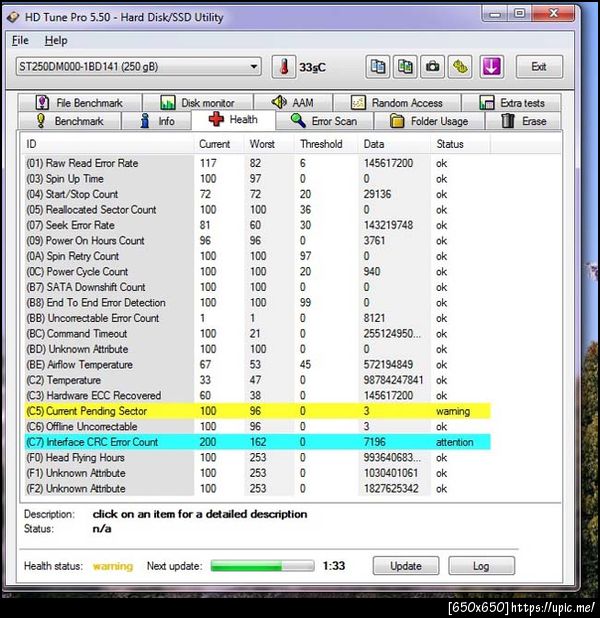The width and height of the screenshot is (600, 618).
Task: Click the thermometer temperature icon
Action: pos(283,67)
